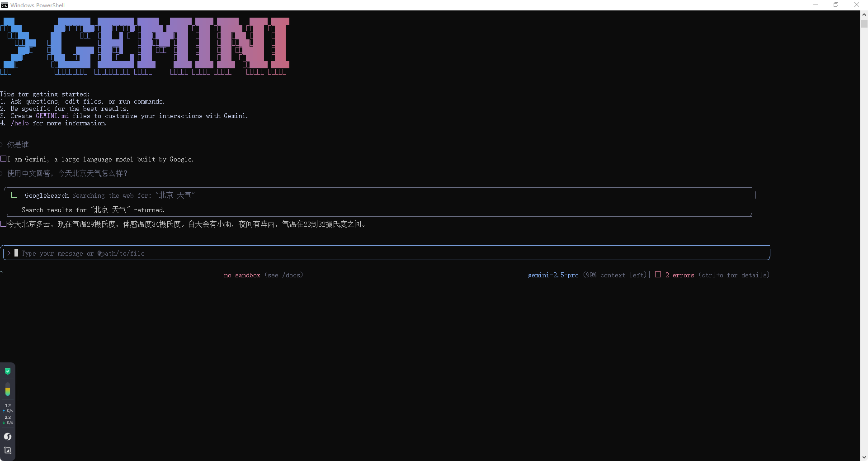Open the memory usage capsule gauge
868x461 pixels.
click(x=8, y=389)
